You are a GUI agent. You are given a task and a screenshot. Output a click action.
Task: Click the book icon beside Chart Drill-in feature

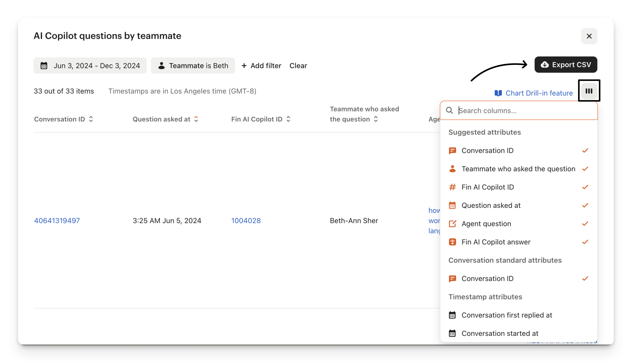(498, 93)
